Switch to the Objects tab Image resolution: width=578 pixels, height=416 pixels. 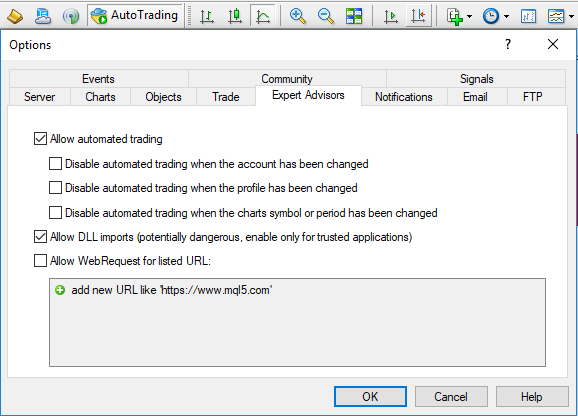(163, 97)
